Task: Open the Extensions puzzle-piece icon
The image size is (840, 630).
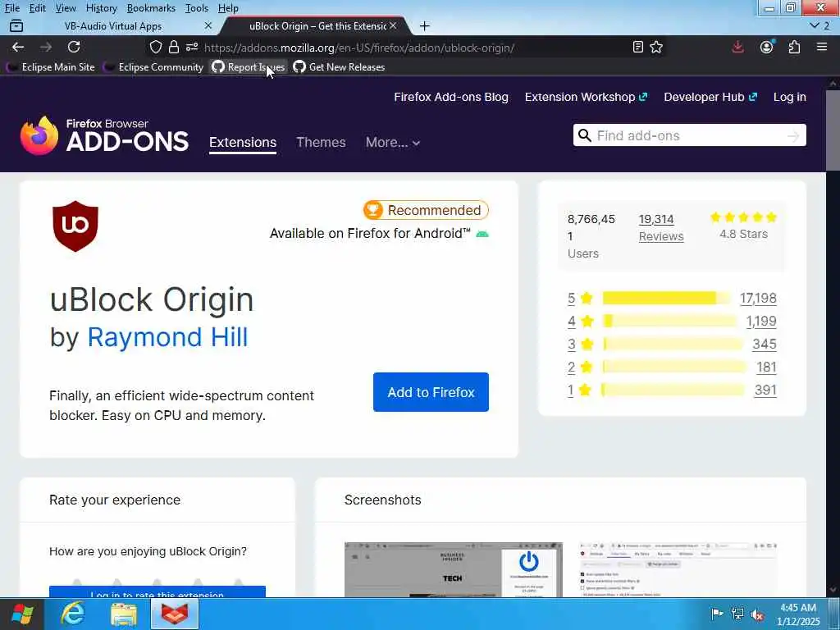Action: 794,47
